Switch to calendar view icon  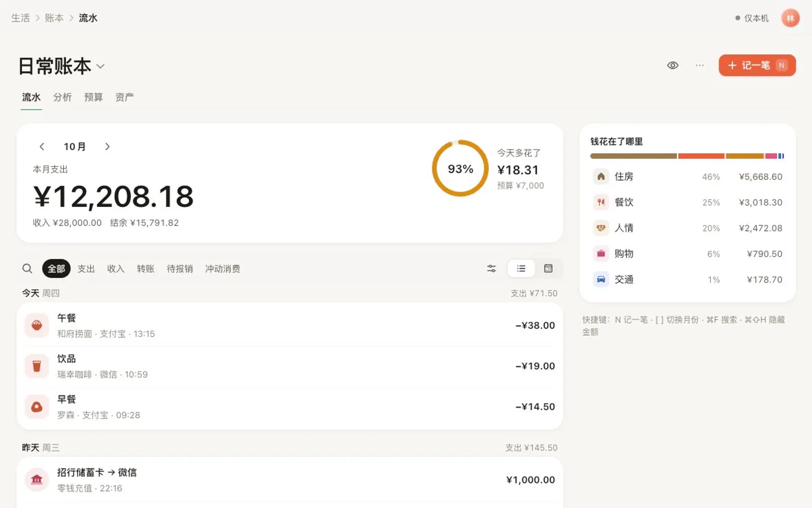coord(548,268)
